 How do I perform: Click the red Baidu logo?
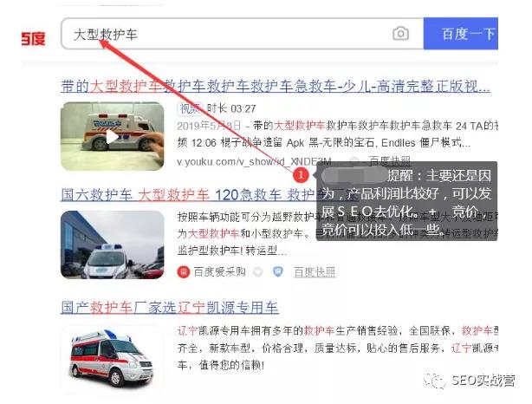tap(33, 38)
